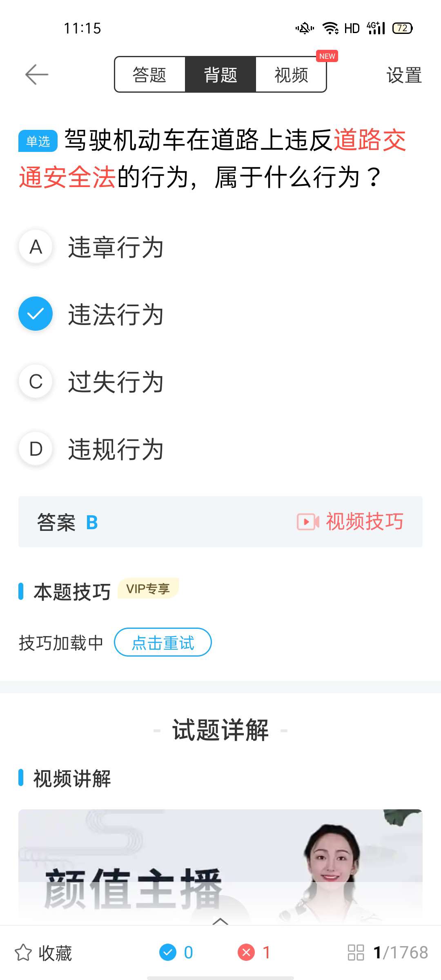441x980 pixels.
Task: Tap the VIP专享 badge
Action: coord(148,589)
